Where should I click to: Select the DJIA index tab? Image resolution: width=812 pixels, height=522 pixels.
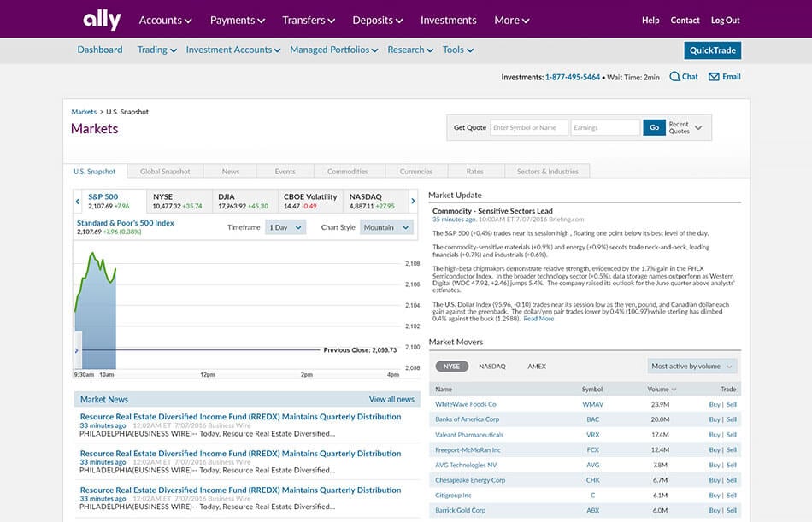click(x=245, y=201)
